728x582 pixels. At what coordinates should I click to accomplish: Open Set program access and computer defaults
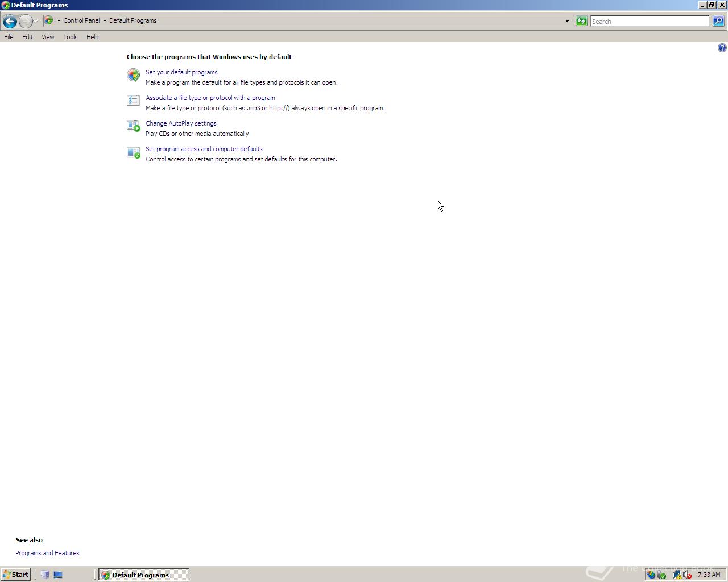tap(204, 149)
